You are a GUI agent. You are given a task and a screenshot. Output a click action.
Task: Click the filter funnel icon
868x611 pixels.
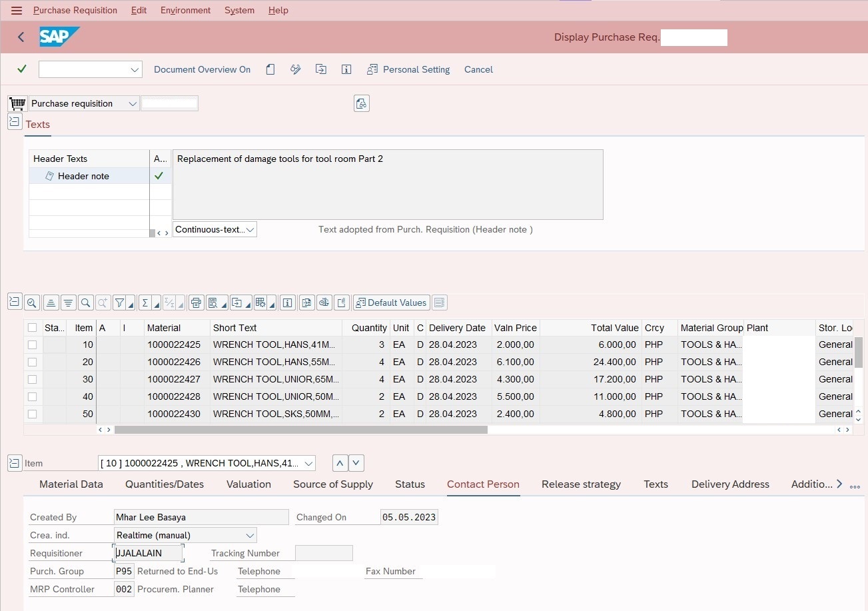click(x=120, y=303)
